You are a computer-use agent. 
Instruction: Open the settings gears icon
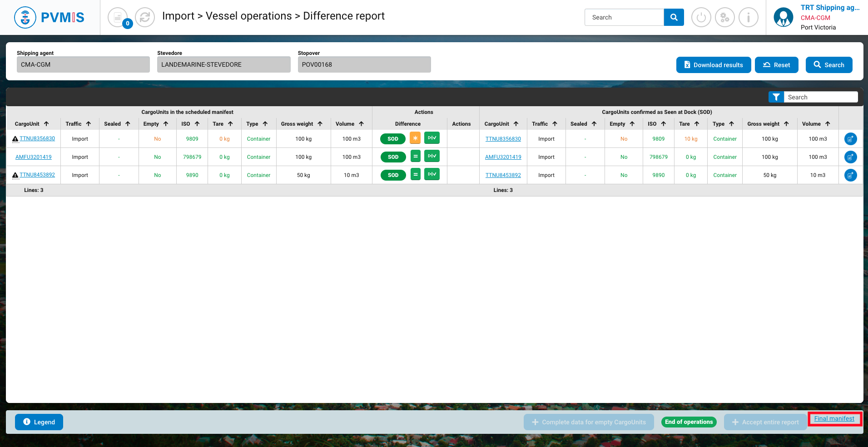coord(724,18)
